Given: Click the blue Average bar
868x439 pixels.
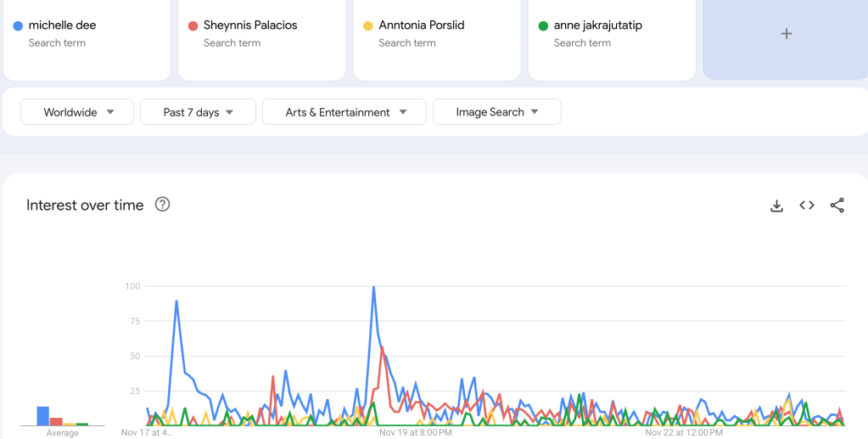Looking at the screenshot, I should pyautogui.click(x=42, y=415).
